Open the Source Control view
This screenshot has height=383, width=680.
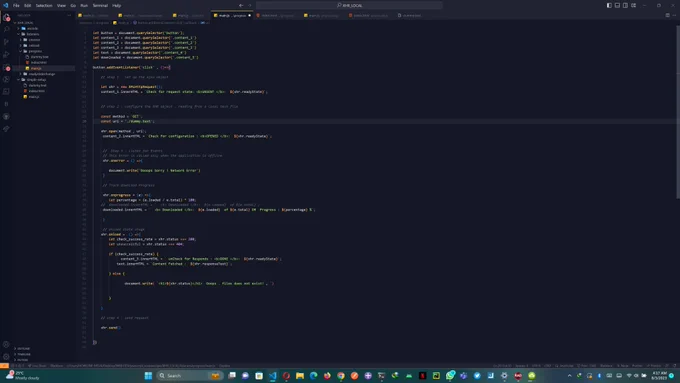[6, 42]
